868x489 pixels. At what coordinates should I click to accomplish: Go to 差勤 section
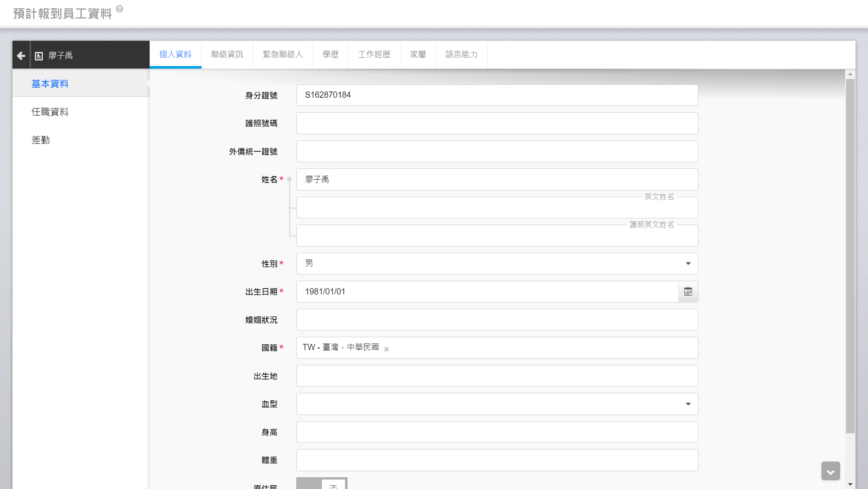pos(41,140)
